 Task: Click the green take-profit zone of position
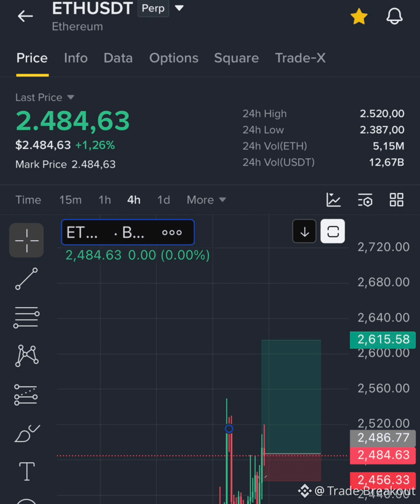pyautogui.click(x=291, y=397)
